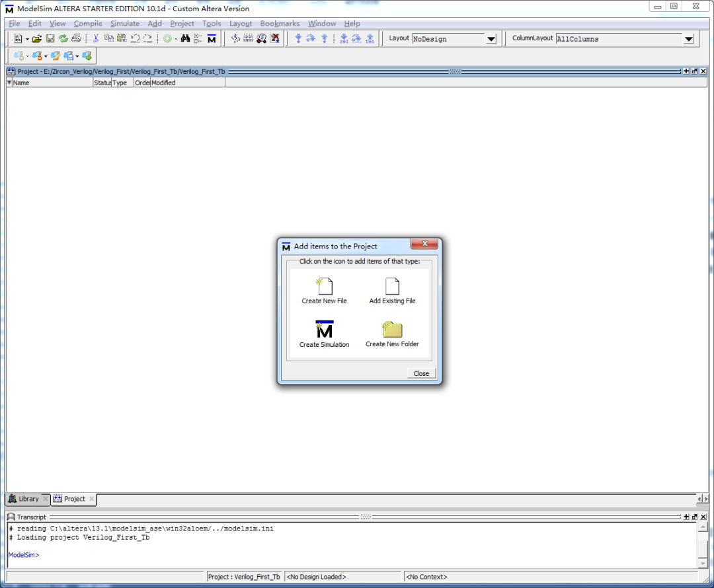The height and width of the screenshot is (588, 714).
Task: Click the Step Over blue arrow icon
Action: (311, 39)
